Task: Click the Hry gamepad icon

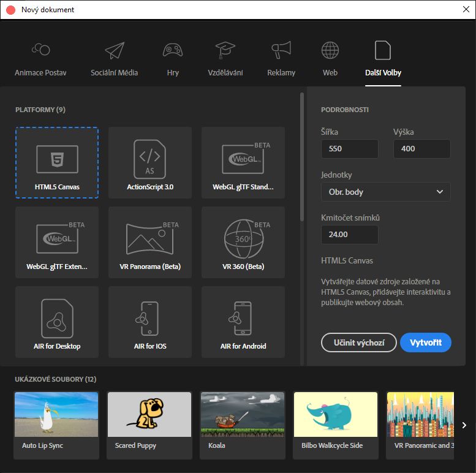Action: click(x=172, y=50)
